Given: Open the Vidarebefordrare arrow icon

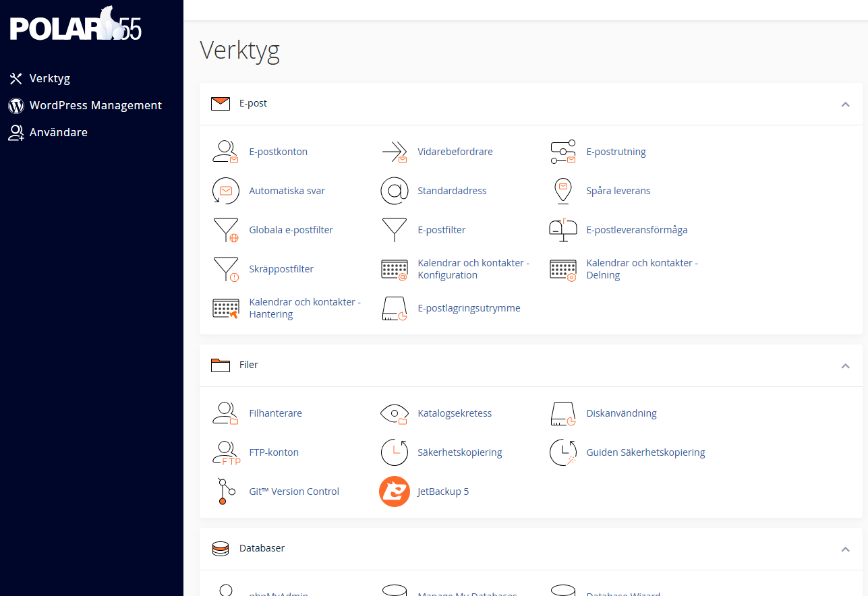Looking at the screenshot, I should coord(394,152).
